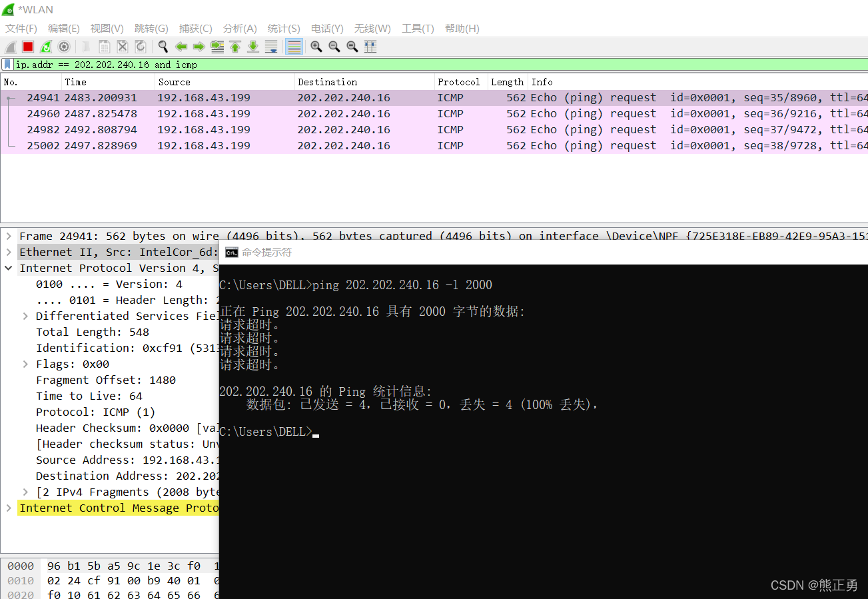Click the save capture file icon
868x599 pixels.
click(104, 47)
